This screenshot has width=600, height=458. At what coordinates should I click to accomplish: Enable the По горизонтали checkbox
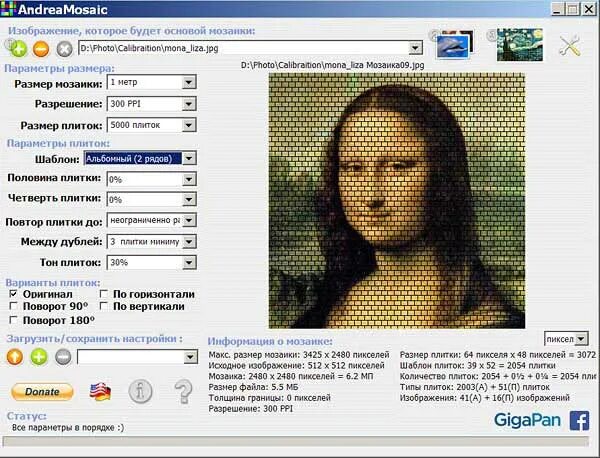pos(103,294)
